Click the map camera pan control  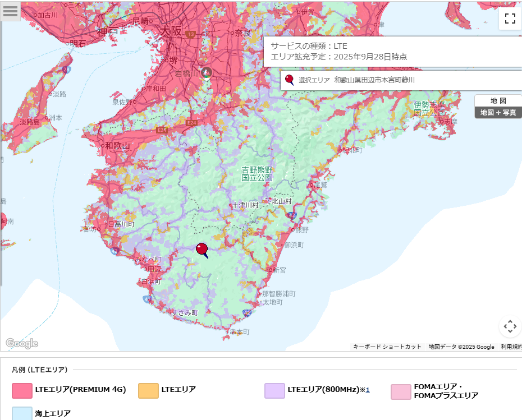[510, 326]
